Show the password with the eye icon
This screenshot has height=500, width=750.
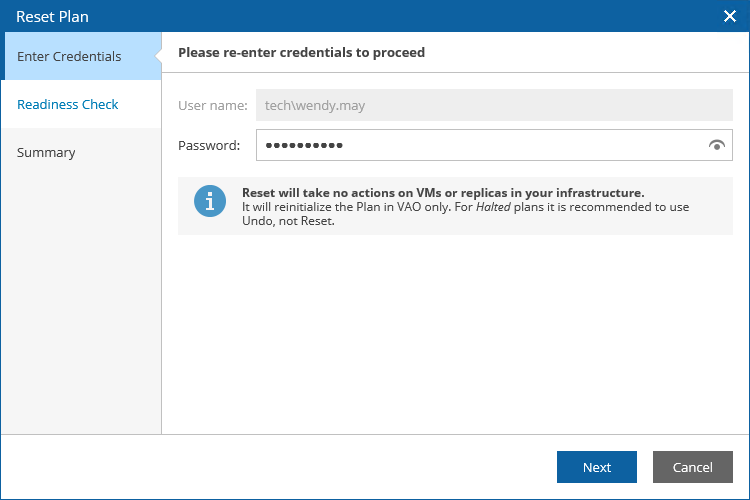pyautogui.click(x=716, y=146)
